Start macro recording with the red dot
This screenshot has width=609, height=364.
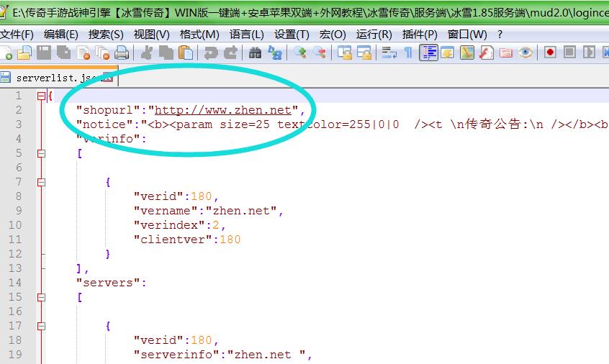(x=550, y=53)
